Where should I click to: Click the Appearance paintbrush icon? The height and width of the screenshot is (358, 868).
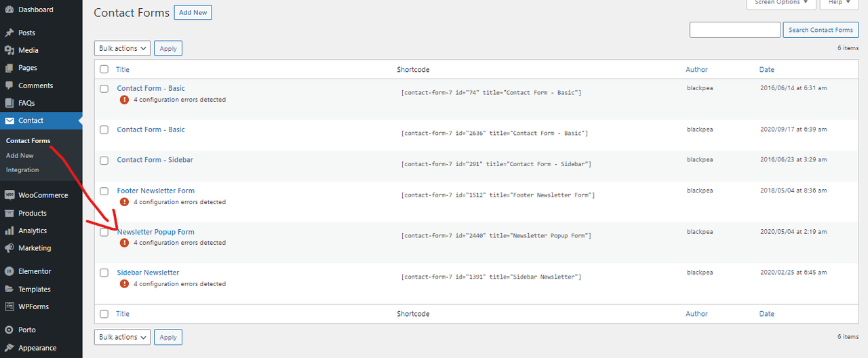click(x=9, y=348)
